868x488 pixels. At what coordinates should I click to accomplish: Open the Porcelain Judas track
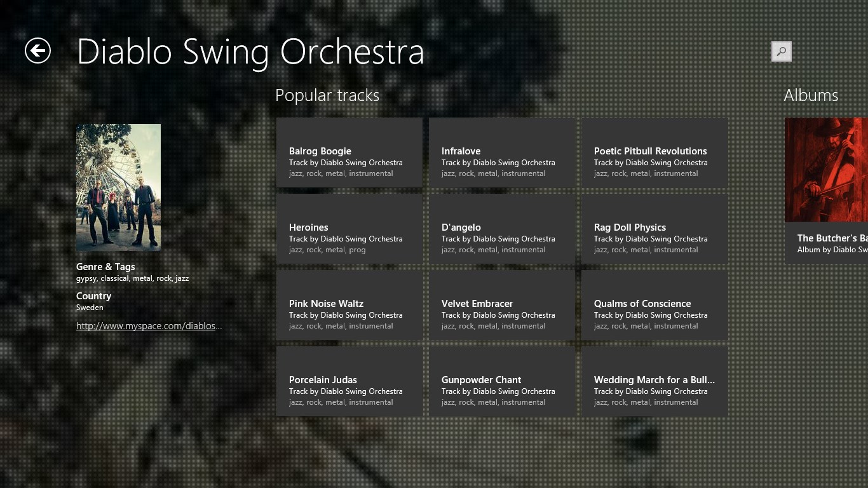pyautogui.click(x=349, y=381)
